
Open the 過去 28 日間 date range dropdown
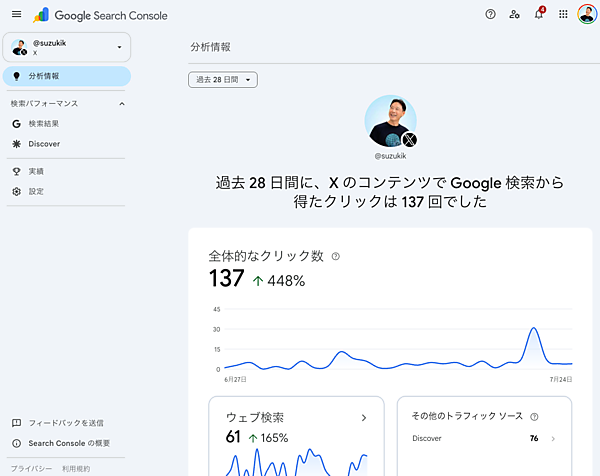click(223, 80)
